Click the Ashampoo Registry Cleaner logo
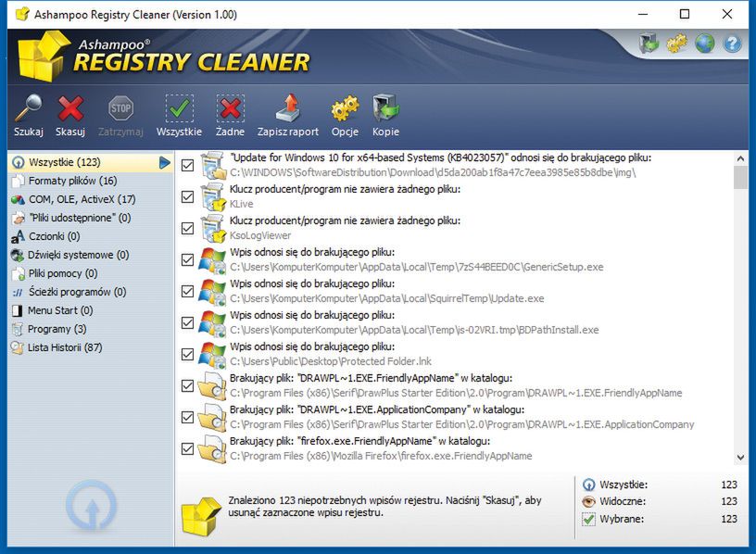Screen dimensions: 756x554 (164, 57)
